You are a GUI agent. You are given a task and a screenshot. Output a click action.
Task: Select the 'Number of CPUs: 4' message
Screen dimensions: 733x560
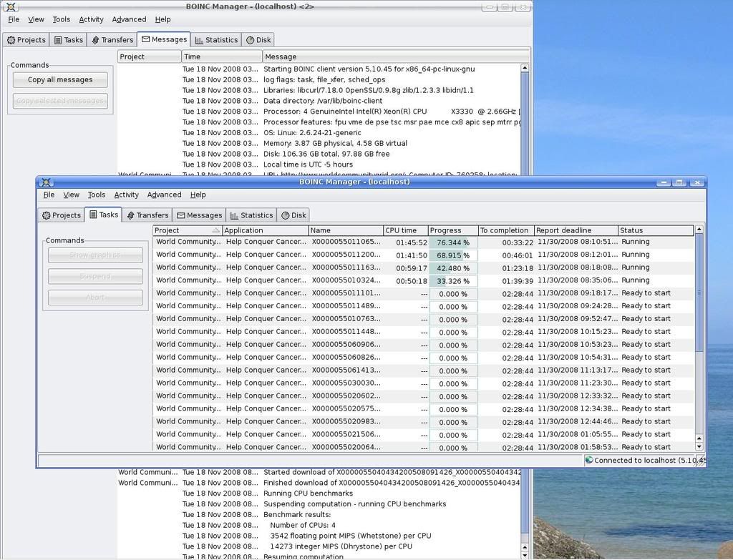[x=319, y=525]
